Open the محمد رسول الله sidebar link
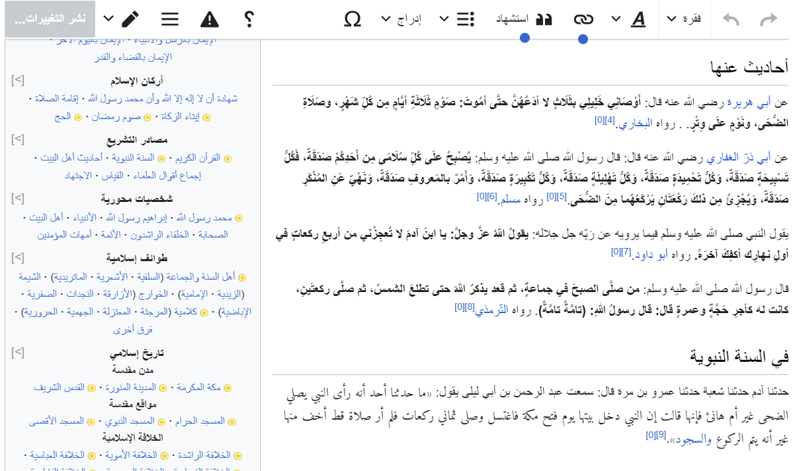 click(x=204, y=217)
